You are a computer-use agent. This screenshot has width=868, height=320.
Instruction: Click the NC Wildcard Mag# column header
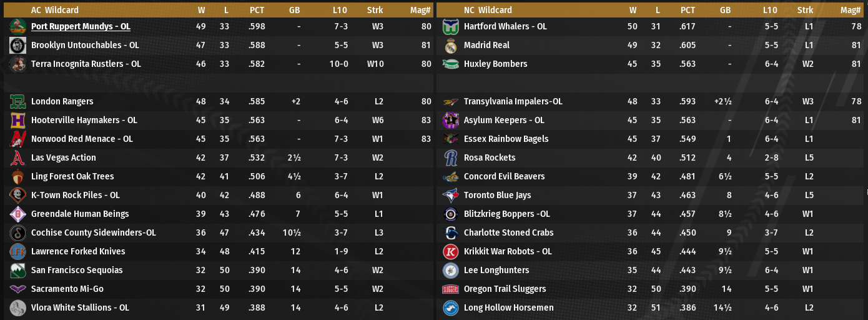[x=851, y=10]
